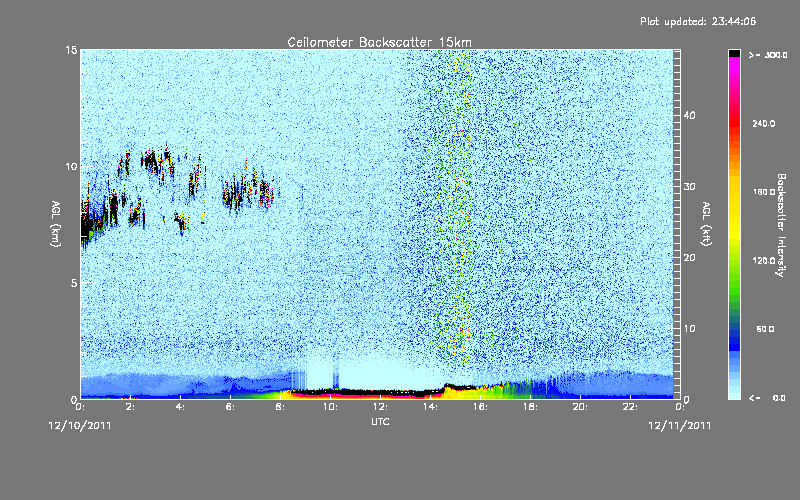The height and width of the screenshot is (500, 800).
Task: Click the 40 kft tick on right axis
Action: click(x=689, y=115)
